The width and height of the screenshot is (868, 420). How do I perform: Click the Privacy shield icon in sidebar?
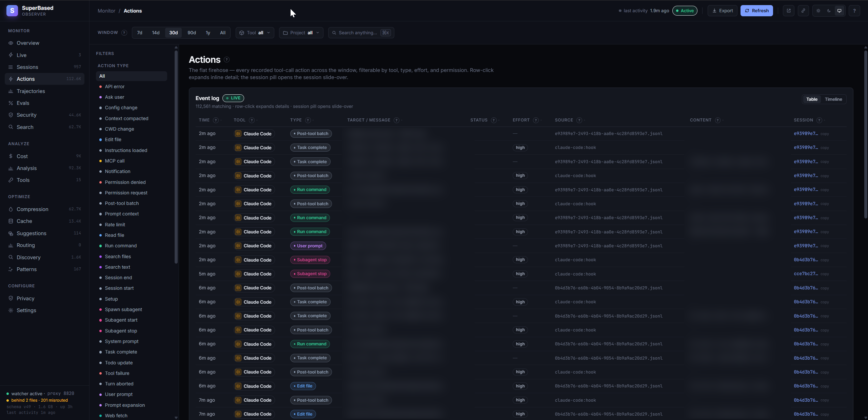tap(11, 299)
